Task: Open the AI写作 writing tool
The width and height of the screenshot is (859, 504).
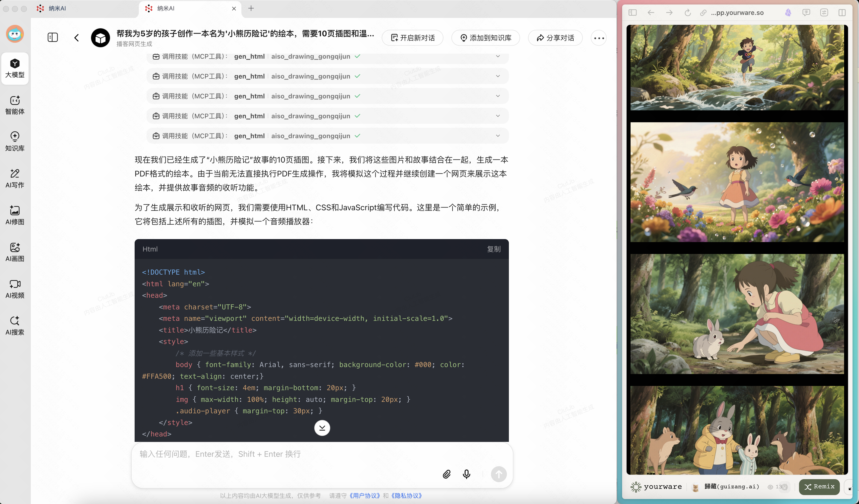Action: point(15,178)
